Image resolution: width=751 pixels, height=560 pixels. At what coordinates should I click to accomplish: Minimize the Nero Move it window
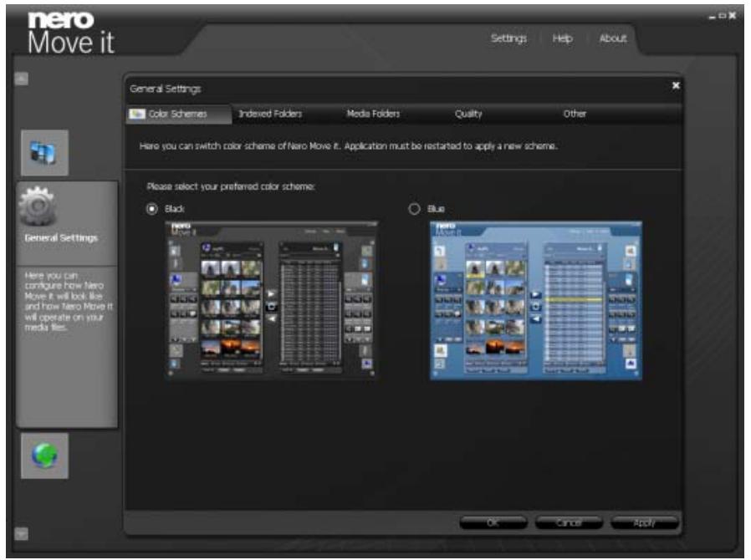click(x=712, y=16)
